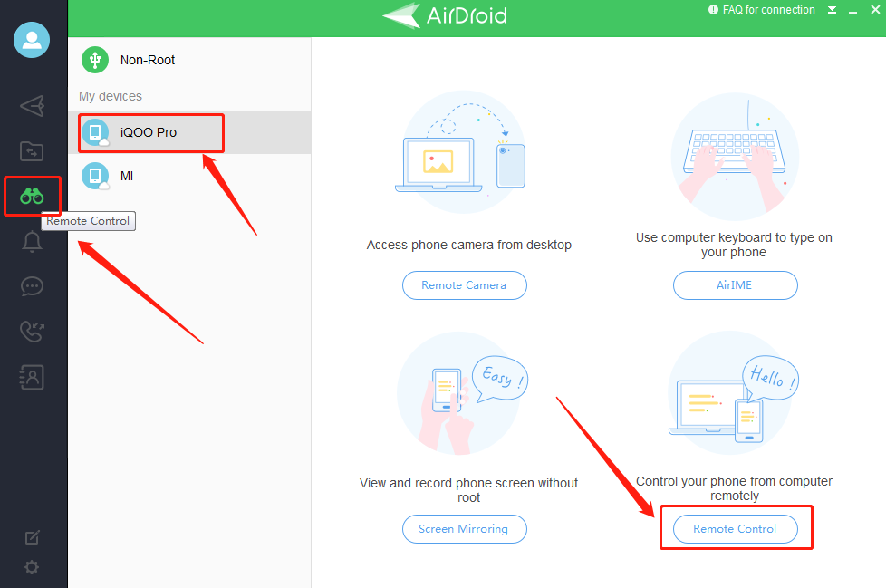Open the Notifications bell icon

tap(32, 241)
